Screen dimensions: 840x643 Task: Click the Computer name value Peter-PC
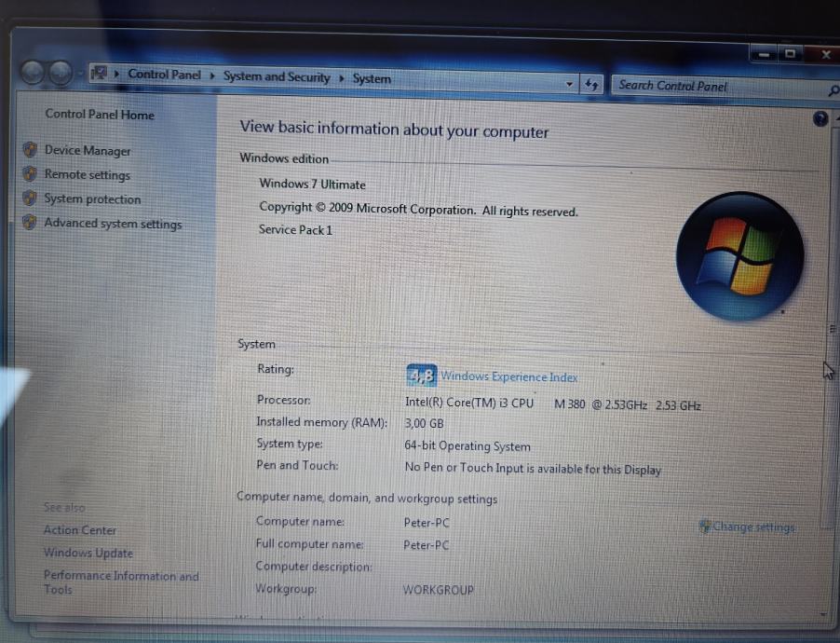[x=427, y=523]
